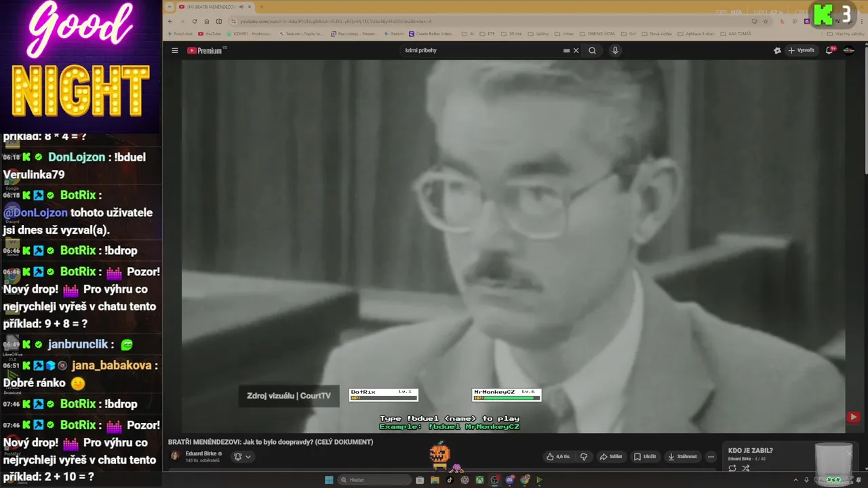868x488 pixels.
Task: Expand the Urbex bookmark folder
Action: point(565,33)
